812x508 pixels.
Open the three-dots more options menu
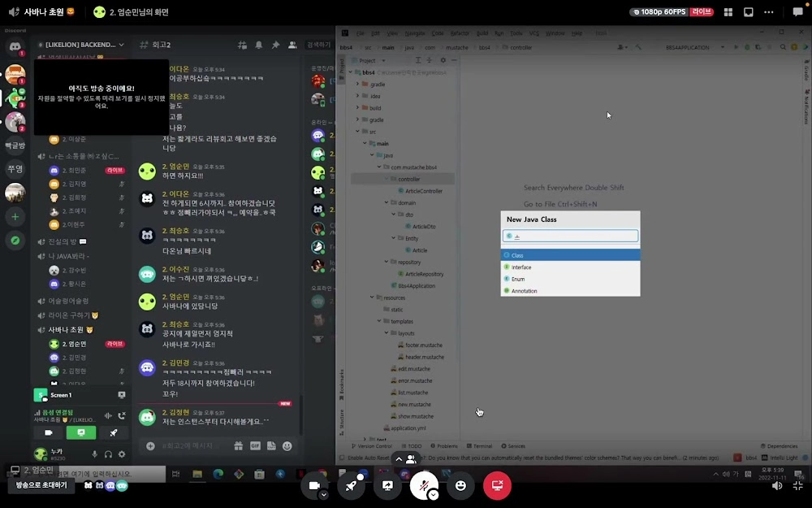coord(768,12)
